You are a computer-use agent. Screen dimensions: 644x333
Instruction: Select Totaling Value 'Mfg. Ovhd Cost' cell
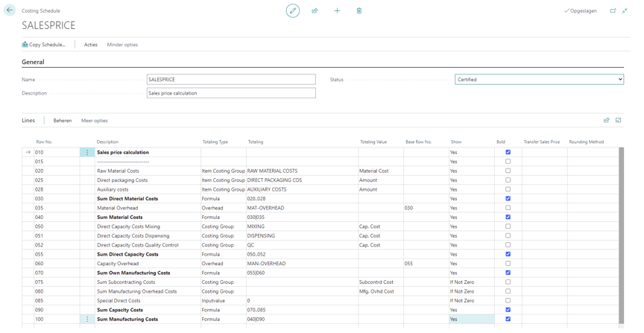(x=381, y=291)
